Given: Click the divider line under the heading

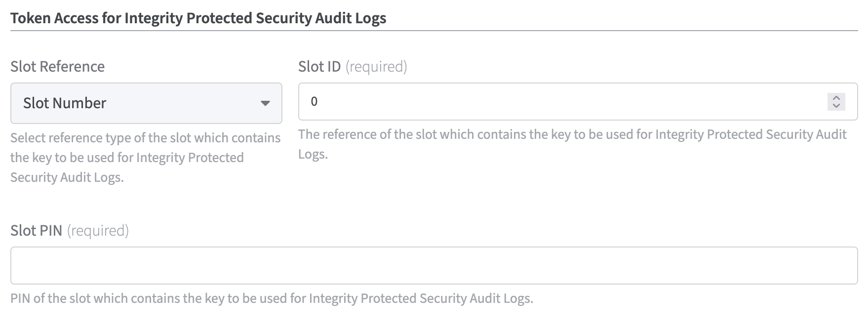Looking at the screenshot, I should pos(434,31).
